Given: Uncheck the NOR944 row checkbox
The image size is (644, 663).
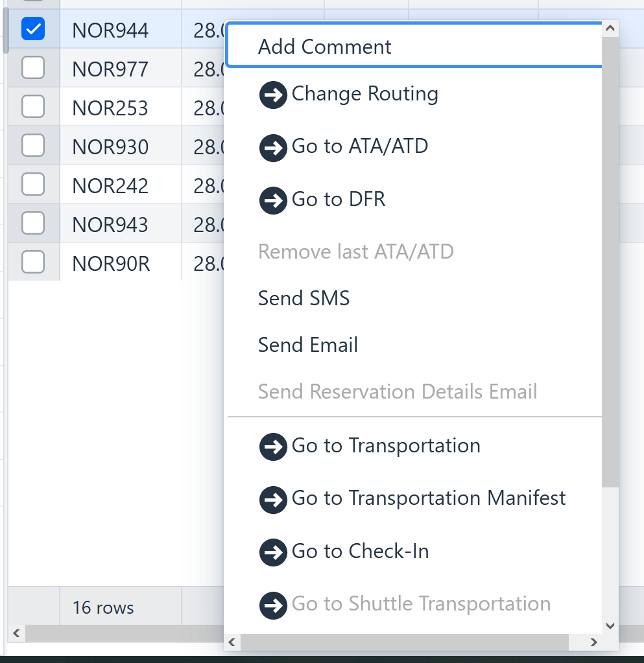Looking at the screenshot, I should [33, 29].
